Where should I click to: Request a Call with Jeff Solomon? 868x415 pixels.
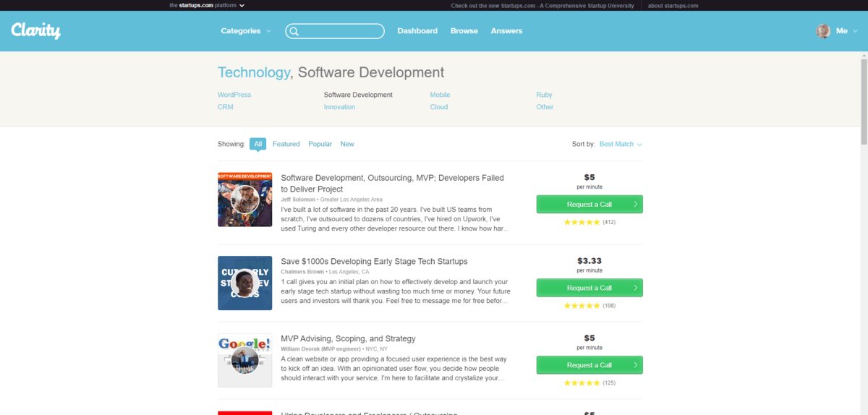point(590,205)
